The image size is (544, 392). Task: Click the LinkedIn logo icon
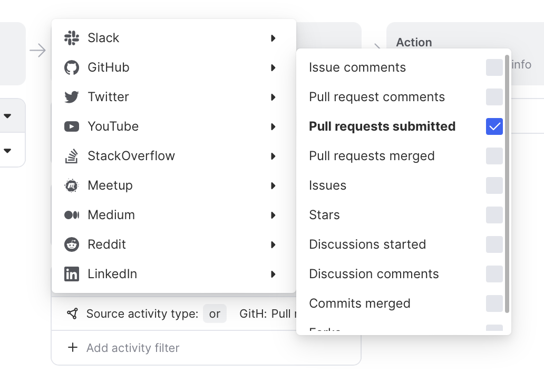[71, 274]
